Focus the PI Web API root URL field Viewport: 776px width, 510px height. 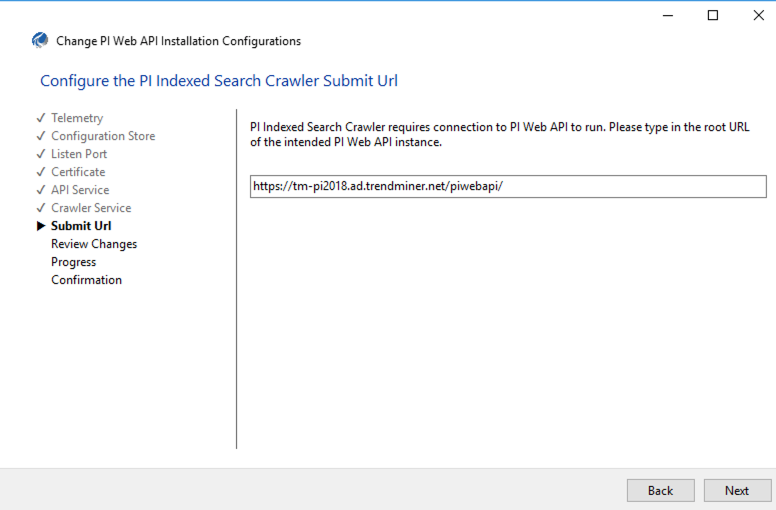point(508,187)
